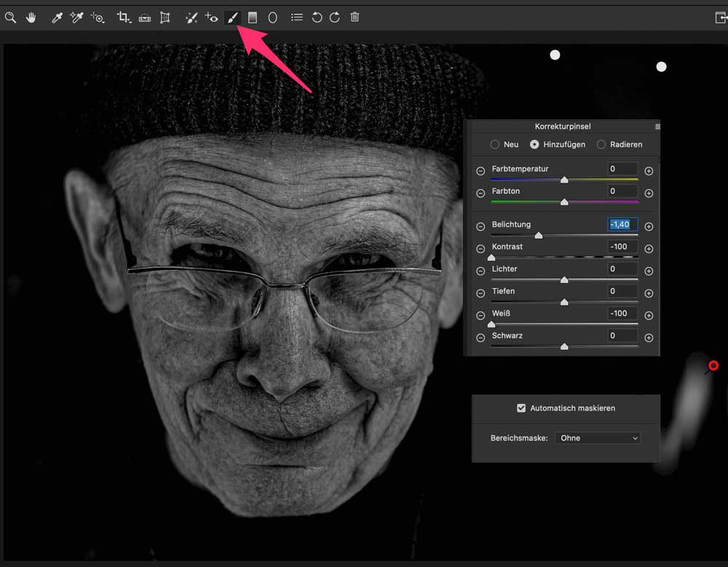The image size is (728, 567).
Task: Increase Belichtung with the plus button
Action: (x=649, y=226)
